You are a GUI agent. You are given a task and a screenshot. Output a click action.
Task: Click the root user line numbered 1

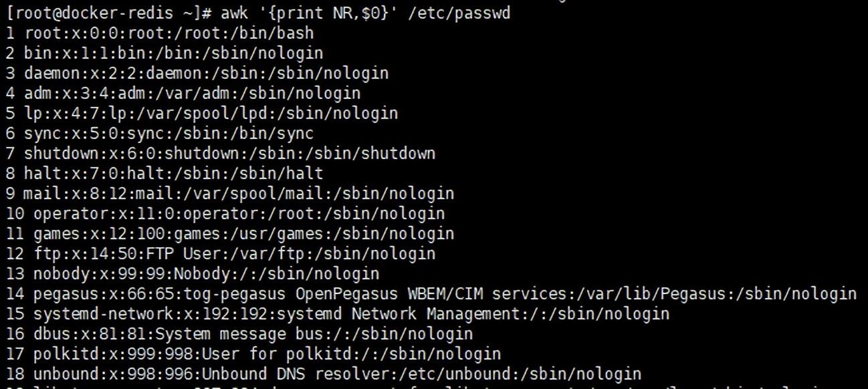[160, 33]
